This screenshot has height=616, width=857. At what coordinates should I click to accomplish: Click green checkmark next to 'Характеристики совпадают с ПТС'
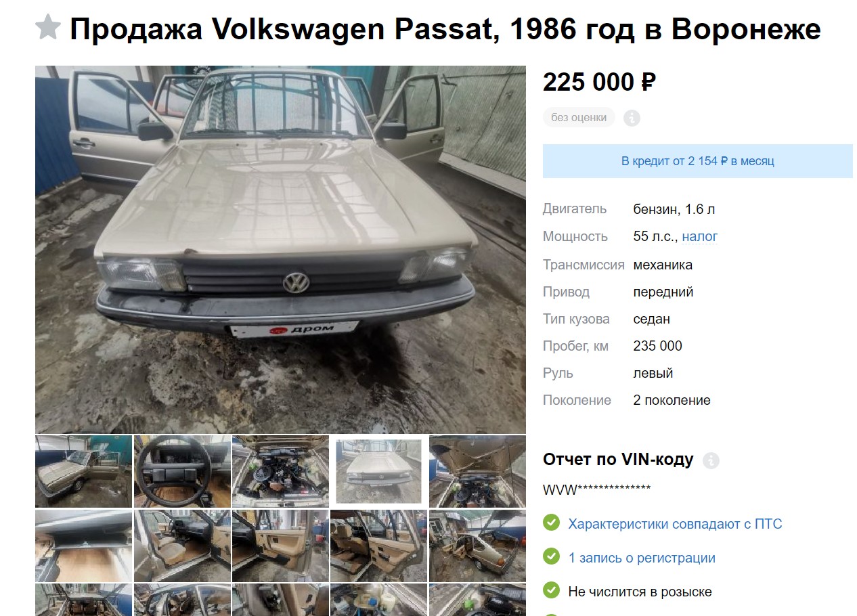point(552,523)
